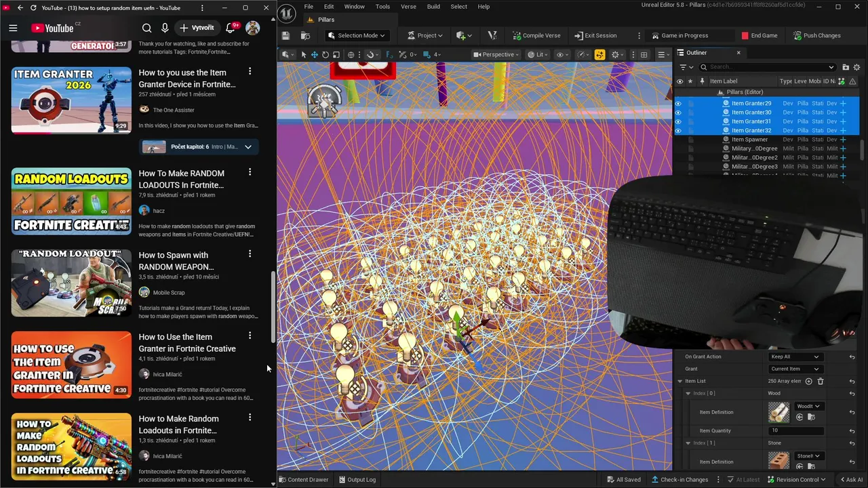This screenshot has width=868, height=488.
Task: Click browser back arrow
Action: [x=20, y=7]
